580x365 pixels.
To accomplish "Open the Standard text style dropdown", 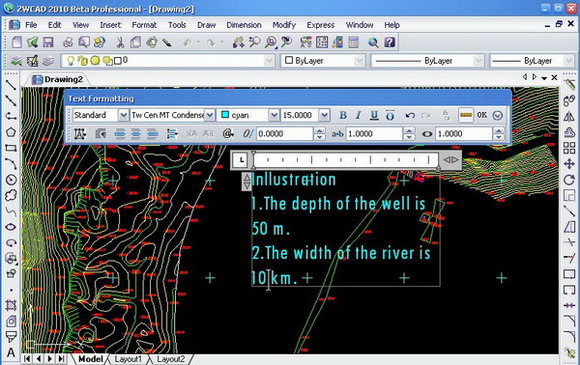I will (x=123, y=115).
